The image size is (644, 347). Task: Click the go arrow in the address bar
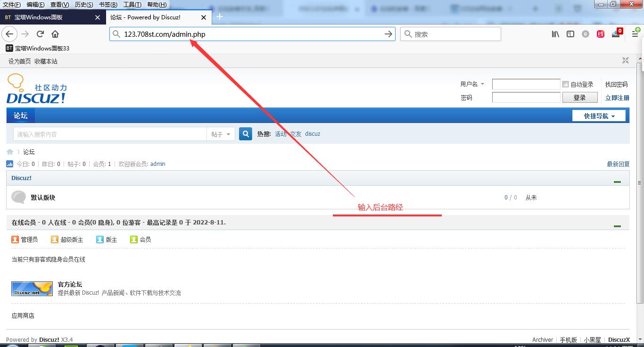click(388, 34)
